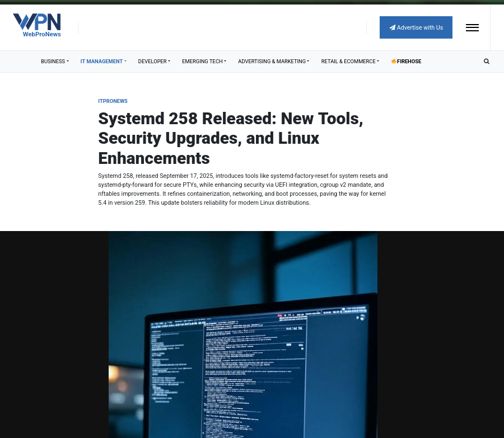Screen dimensions: 504x438
Task: Open the ITPRONEWS category link
Action: pyautogui.click(x=113, y=101)
